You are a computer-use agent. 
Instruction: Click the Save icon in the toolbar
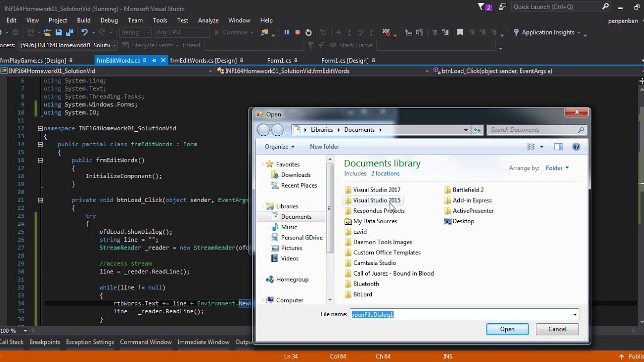[x=58, y=32]
